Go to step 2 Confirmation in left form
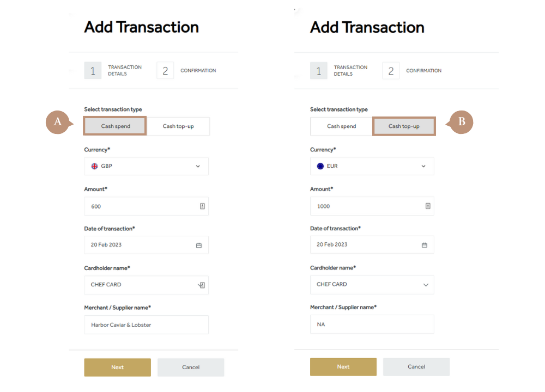This screenshot has width=545, height=392. (x=165, y=71)
